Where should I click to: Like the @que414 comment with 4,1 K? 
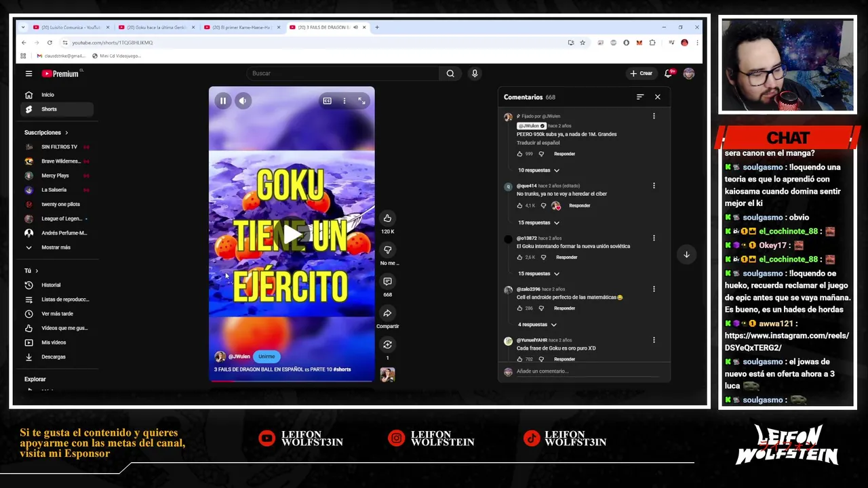tap(520, 205)
